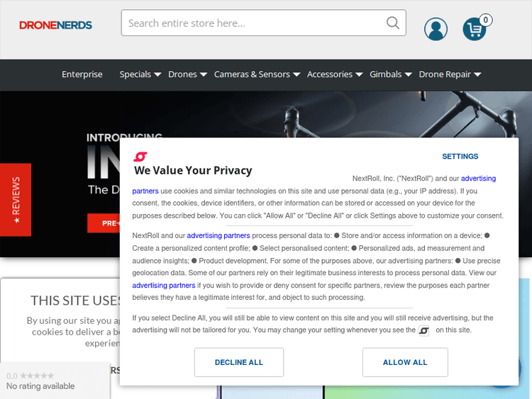This screenshot has height=399, width=532.
Task: Click in the store search field
Action: point(255,23)
